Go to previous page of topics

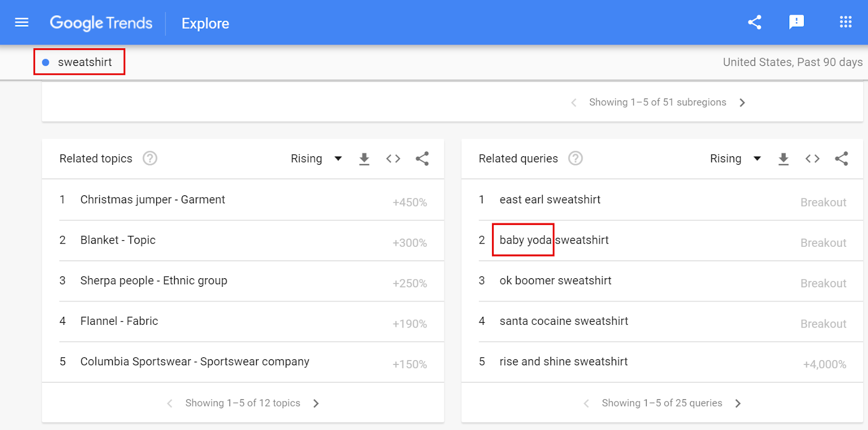[170, 403]
